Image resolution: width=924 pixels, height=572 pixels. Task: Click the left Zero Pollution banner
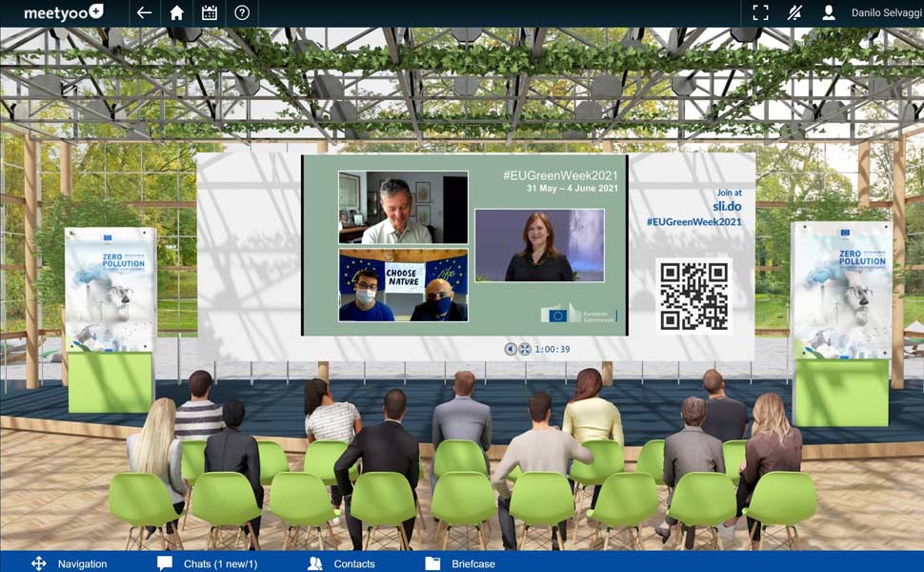click(110, 290)
